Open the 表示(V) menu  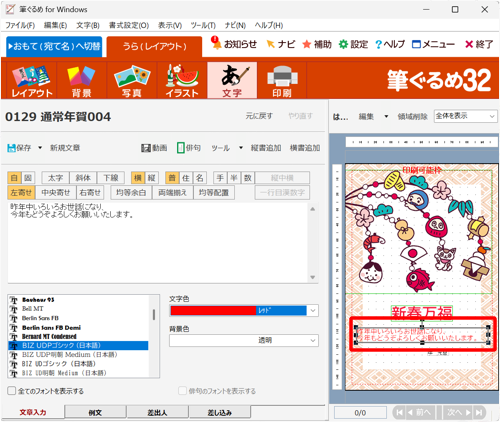coord(170,25)
